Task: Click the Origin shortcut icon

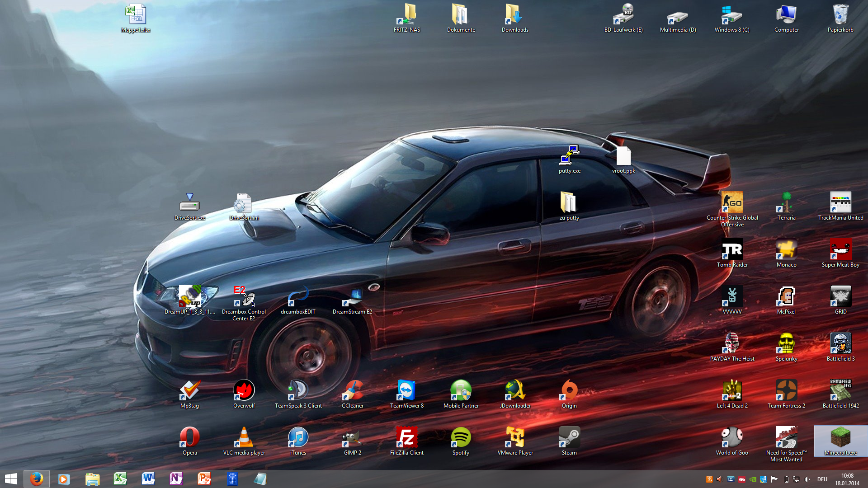Action: (569, 390)
